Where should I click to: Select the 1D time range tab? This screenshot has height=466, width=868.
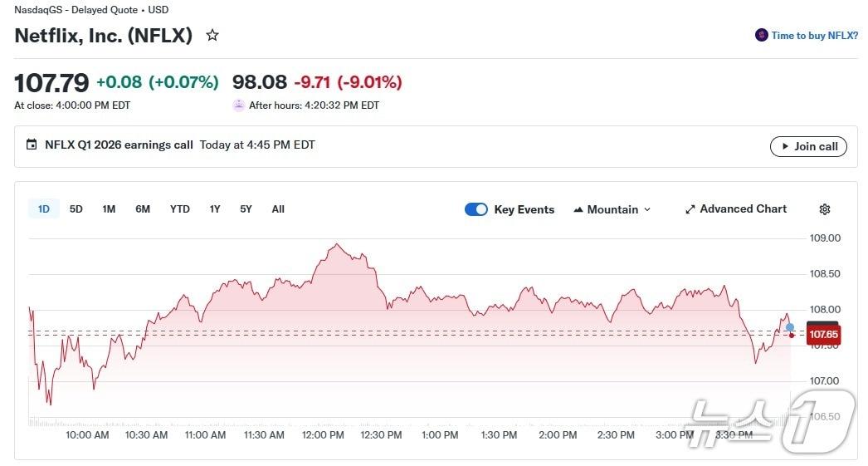point(43,209)
